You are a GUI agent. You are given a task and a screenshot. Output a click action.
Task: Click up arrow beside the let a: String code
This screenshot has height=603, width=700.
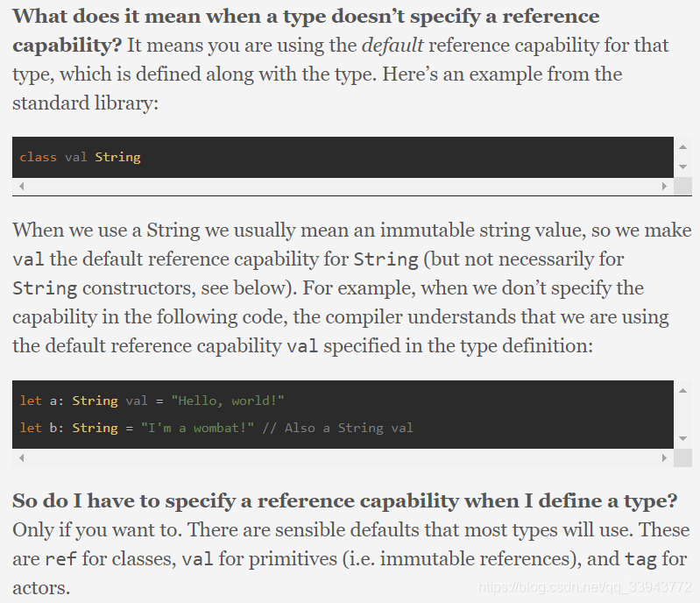coord(682,391)
